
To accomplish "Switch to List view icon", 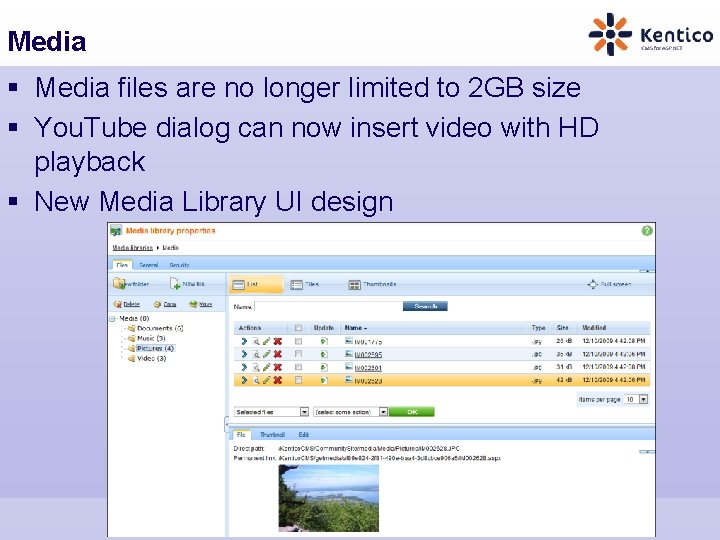I will (238, 285).
